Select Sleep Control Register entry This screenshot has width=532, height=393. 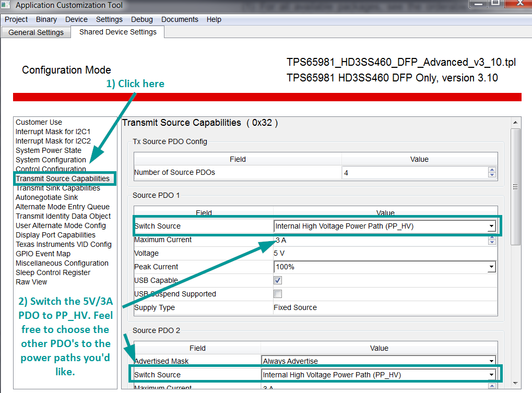53,272
